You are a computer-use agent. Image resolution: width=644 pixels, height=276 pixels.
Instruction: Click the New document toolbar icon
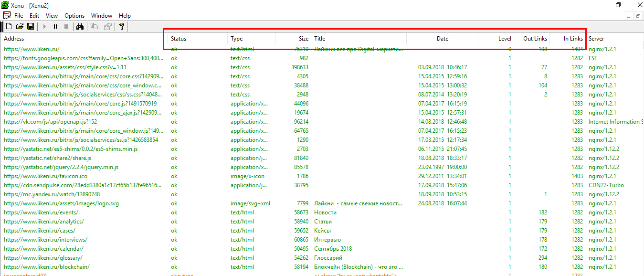[9, 27]
